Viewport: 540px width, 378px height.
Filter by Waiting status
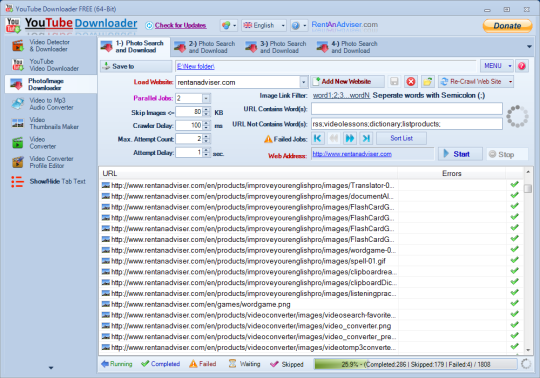click(245, 364)
